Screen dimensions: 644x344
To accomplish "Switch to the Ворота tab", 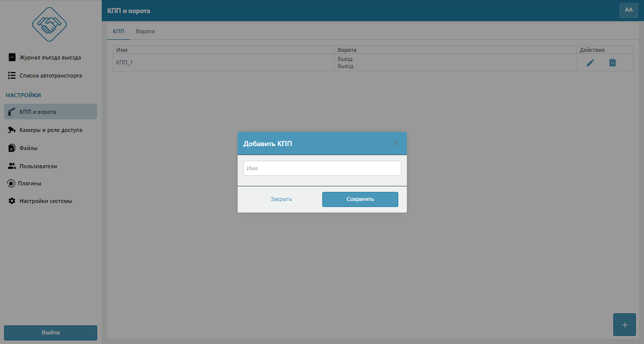I will [145, 31].
